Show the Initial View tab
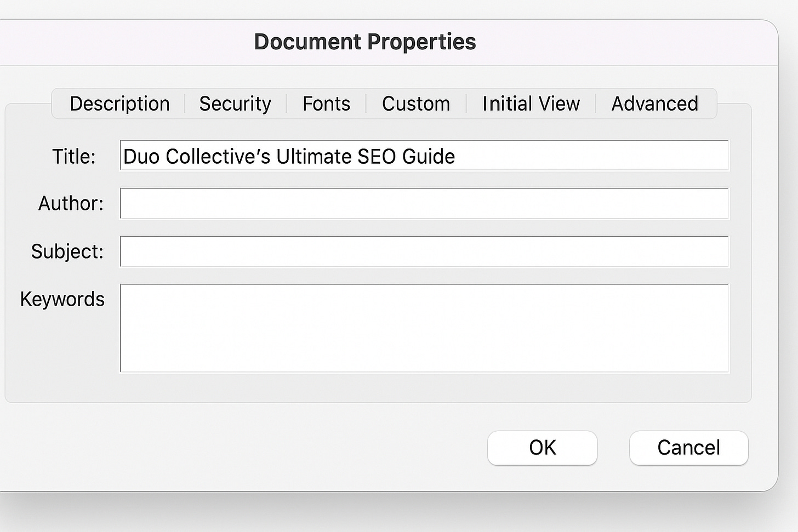Viewport: 798px width, 532px height. pyautogui.click(x=531, y=104)
